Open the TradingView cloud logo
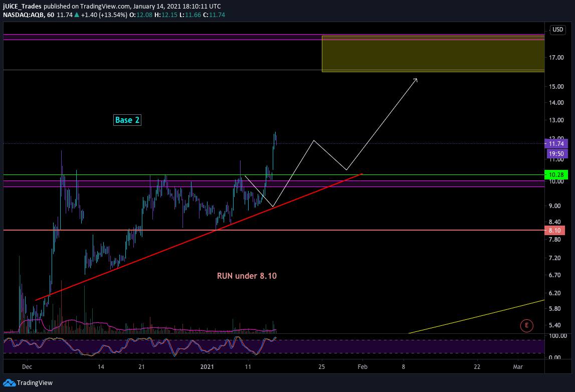 [9, 383]
